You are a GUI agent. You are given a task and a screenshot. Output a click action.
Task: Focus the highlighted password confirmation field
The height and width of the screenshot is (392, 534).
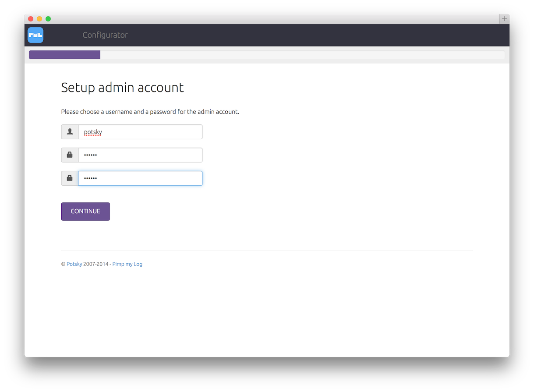(140, 178)
